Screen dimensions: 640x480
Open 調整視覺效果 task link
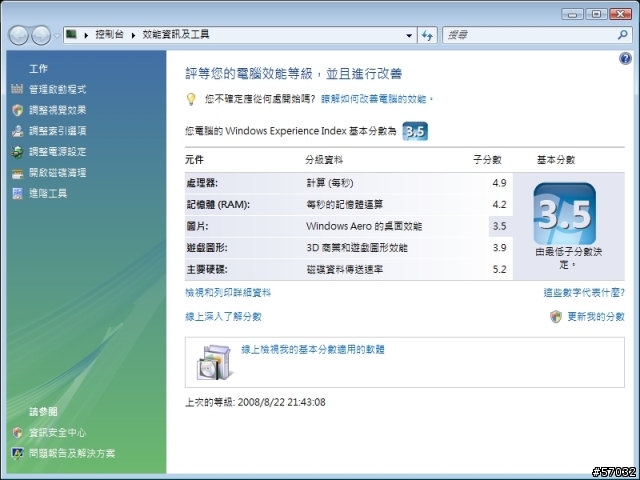[x=58, y=110]
